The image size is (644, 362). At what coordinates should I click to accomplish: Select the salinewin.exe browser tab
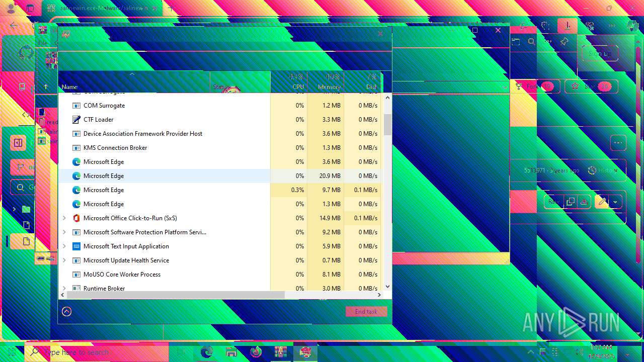pyautogui.click(x=102, y=8)
